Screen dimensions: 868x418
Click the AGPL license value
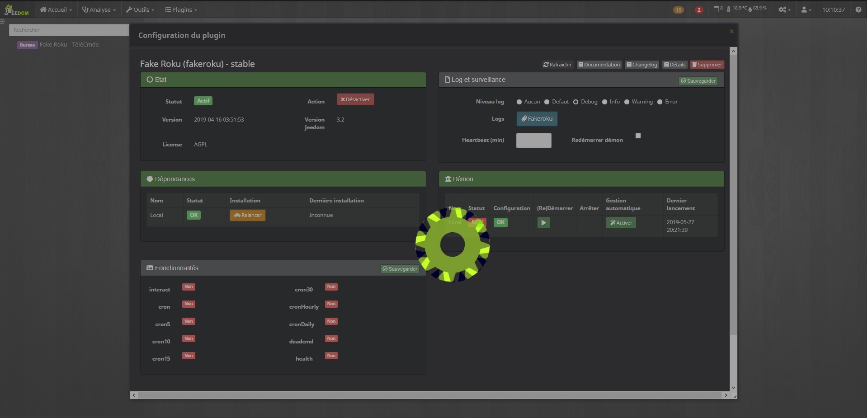[x=201, y=145]
